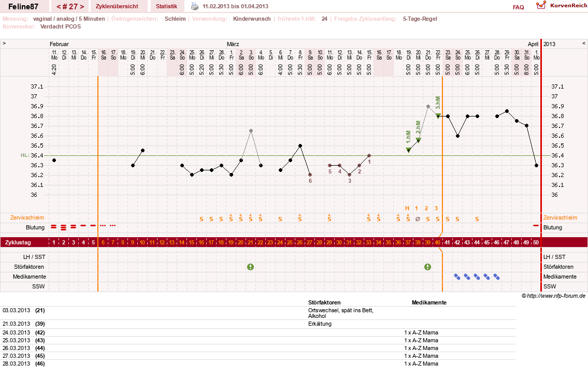Viewport: 588px width, 392px height.
Task: Click the left Störfaktoren row label
Action: tap(29, 267)
